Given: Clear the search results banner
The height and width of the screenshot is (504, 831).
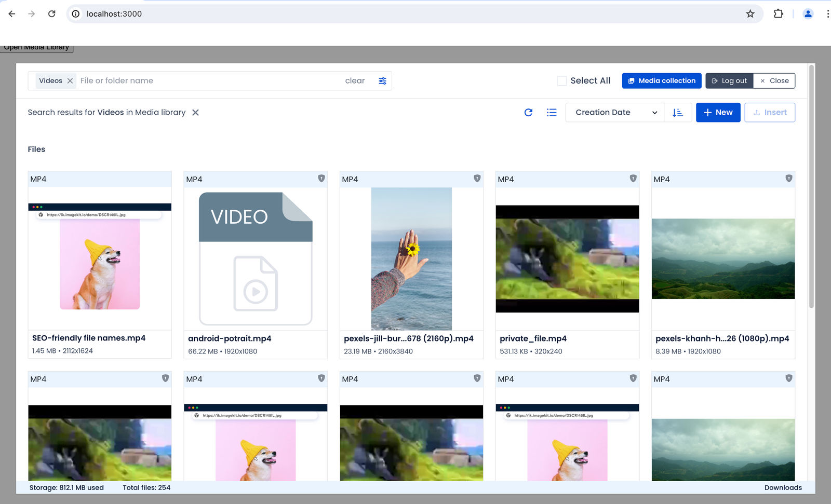Looking at the screenshot, I should pos(195,113).
